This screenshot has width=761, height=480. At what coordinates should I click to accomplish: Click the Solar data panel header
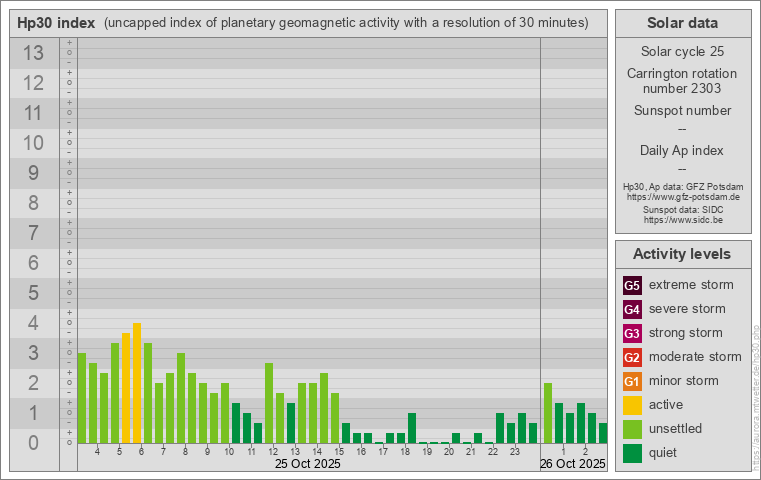point(683,22)
